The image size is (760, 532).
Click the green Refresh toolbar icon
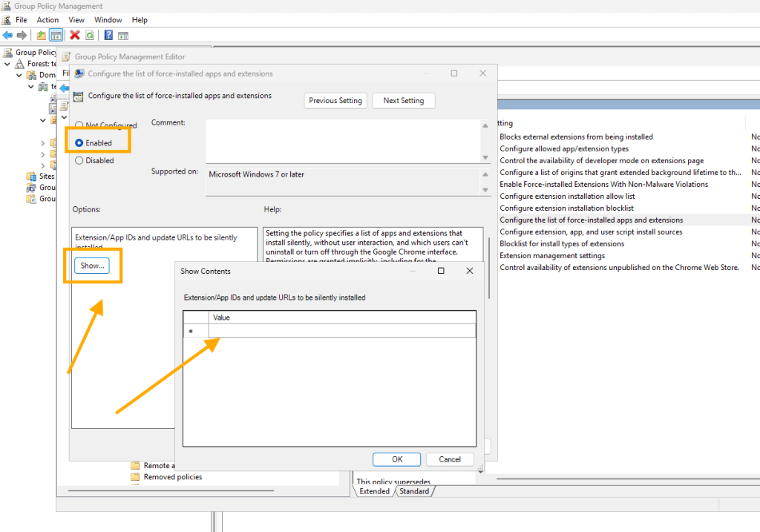point(89,35)
